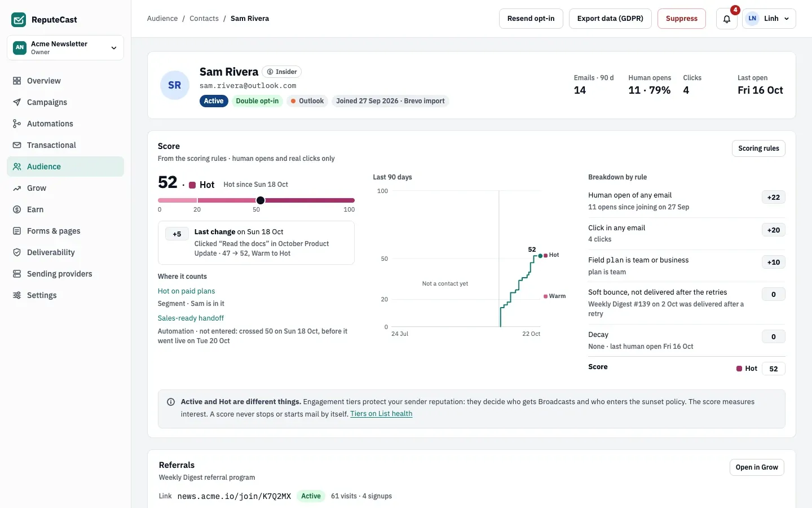Click the Insider badge icon next to Sam Rivera
This screenshot has height=508, width=812.
[x=270, y=72]
